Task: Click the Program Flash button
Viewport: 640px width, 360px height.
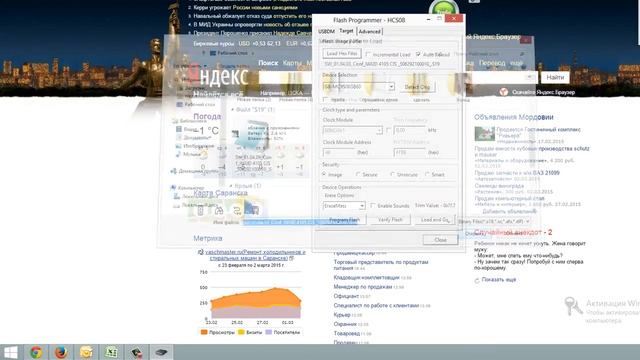Action: pos(344,220)
